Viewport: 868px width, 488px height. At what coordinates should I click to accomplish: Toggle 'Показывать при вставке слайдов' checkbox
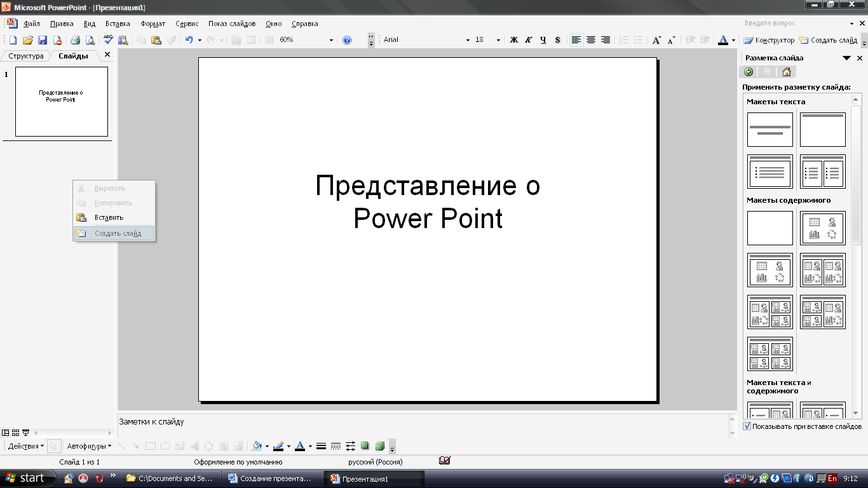[747, 426]
